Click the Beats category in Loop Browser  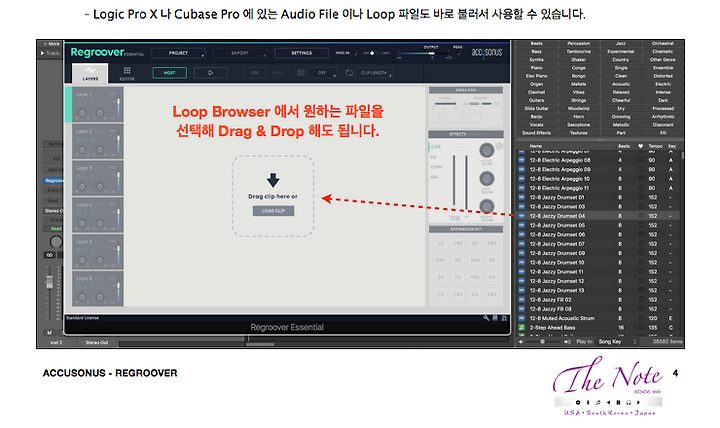pos(536,44)
